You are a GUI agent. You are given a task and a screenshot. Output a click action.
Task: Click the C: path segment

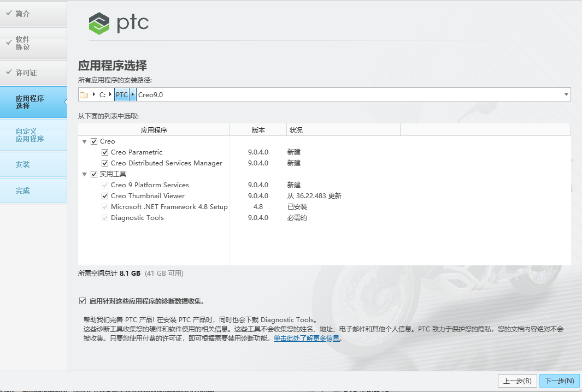[x=102, y=95]
